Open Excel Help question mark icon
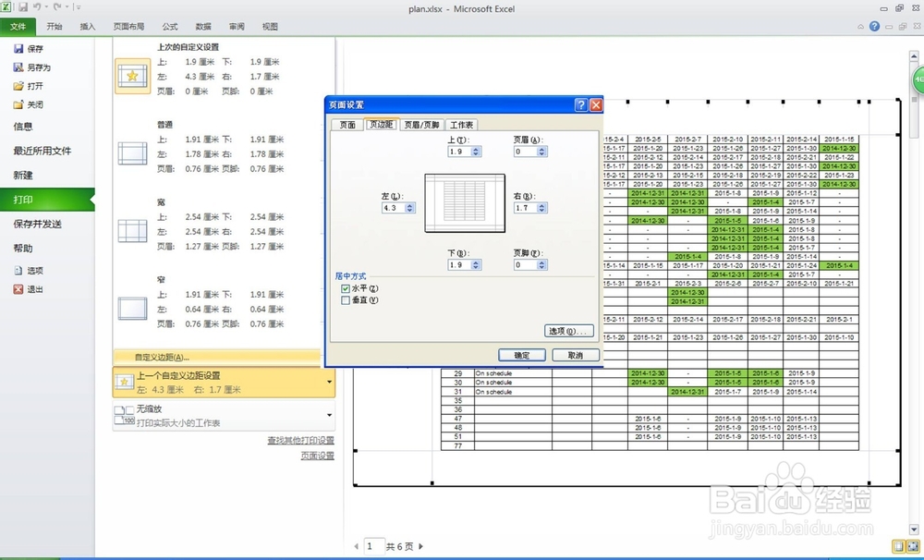The height and width of the screenshot is (560, 924). point(874,27)
